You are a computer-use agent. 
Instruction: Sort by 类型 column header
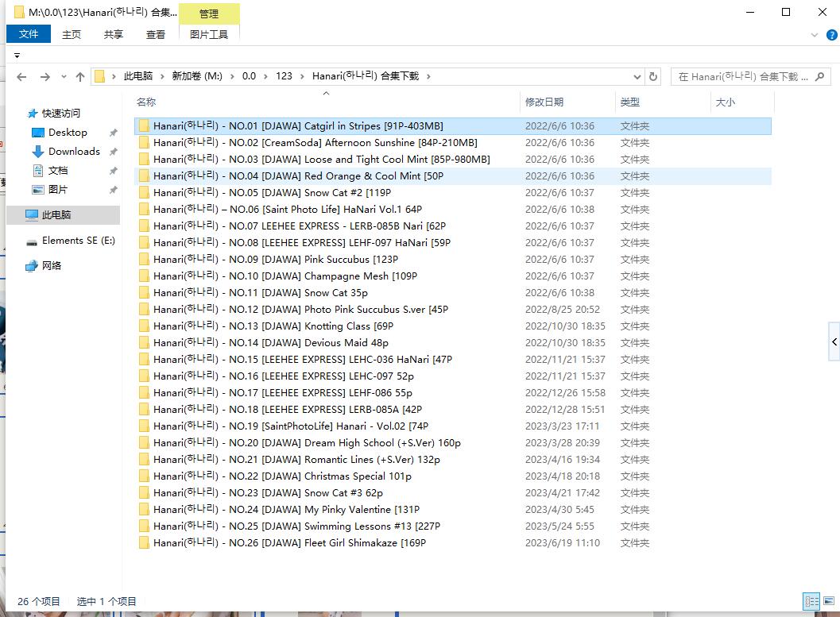coord(630,102)
